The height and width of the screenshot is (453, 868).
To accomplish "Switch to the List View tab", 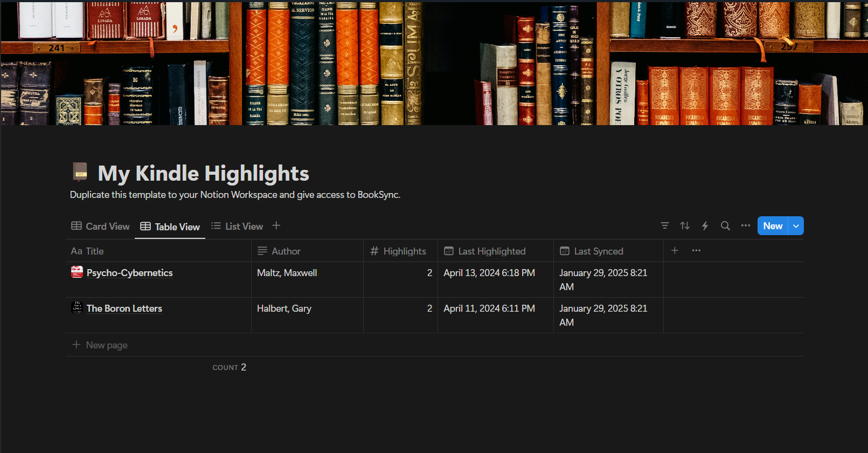I will click(x=237, y=226).
